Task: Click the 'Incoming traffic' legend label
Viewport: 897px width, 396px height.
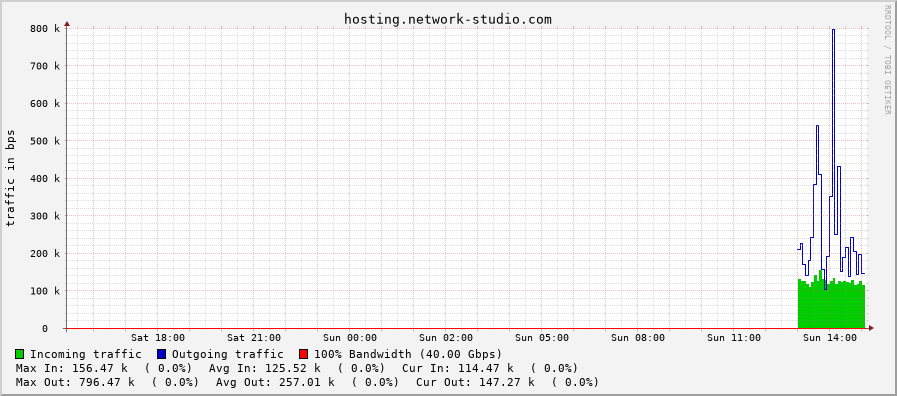Action: click(86, 354)
